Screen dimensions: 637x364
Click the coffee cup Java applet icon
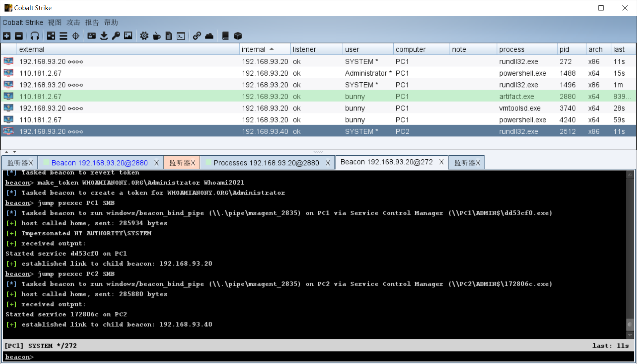click(156, 36)
